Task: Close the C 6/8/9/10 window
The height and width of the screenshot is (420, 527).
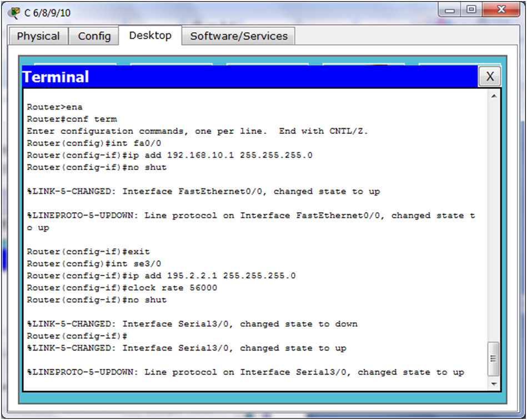Action: coord(501,10)
